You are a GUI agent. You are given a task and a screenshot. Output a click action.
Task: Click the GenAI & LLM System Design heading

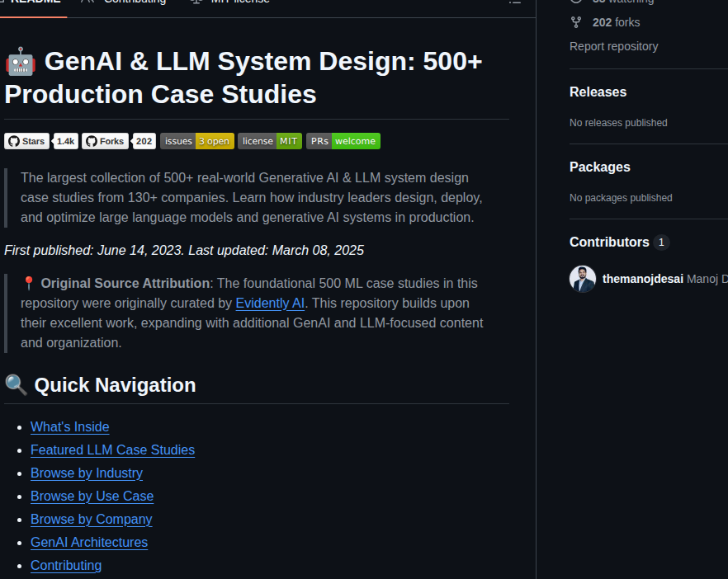[x=243, y=78]
